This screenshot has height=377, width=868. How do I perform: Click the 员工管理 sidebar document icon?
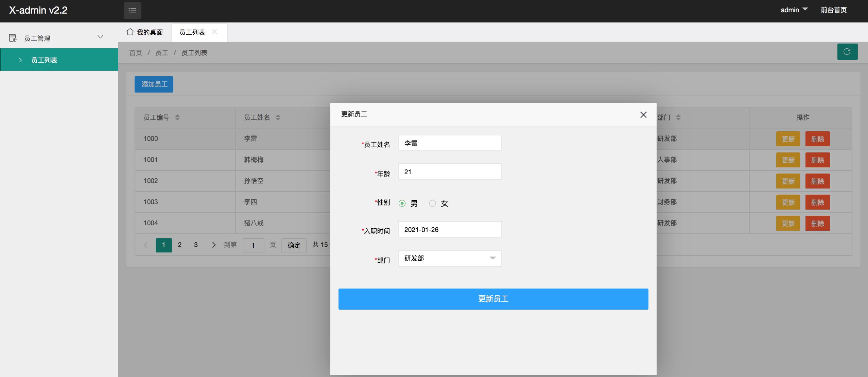pyautogui.click(x=13, y=38)
